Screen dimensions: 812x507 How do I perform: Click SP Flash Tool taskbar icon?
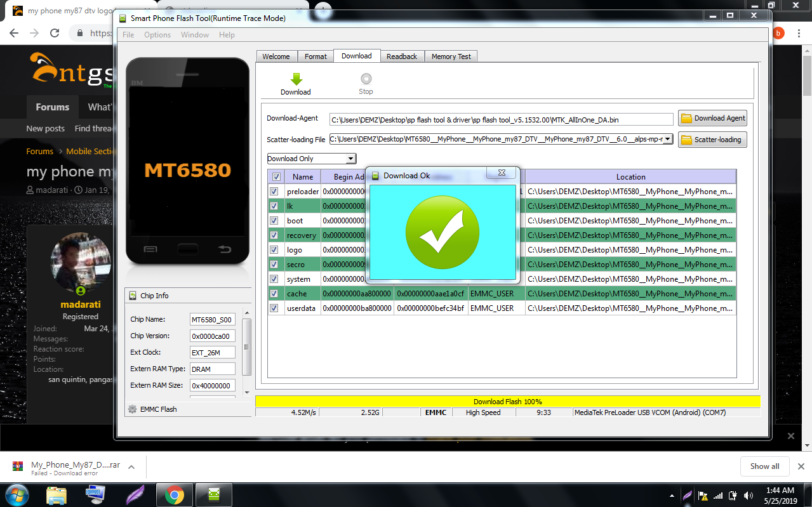[213, 494]
